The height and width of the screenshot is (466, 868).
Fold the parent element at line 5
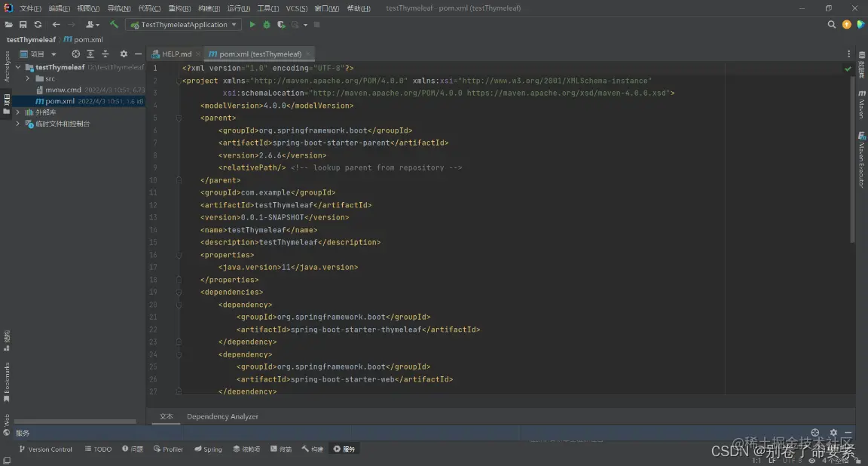tap(179, 118)
